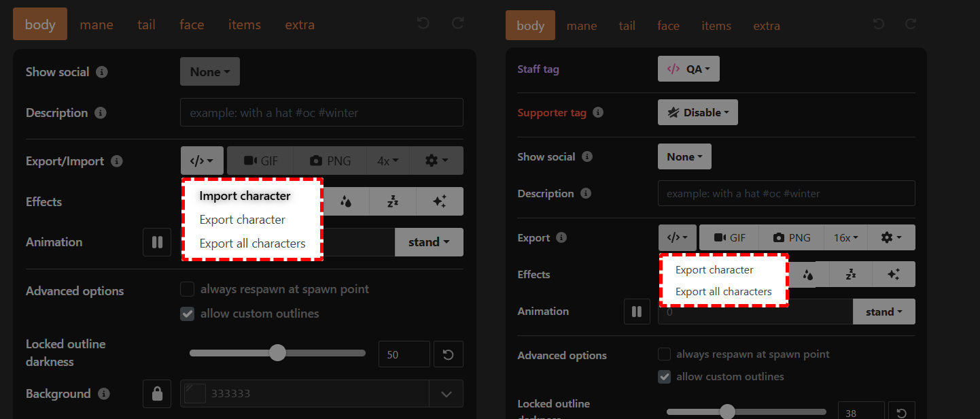Viewport: 980px width, 419px height.
Task: Open the 'items' tab in the right panel
Action: pos(716,26)
